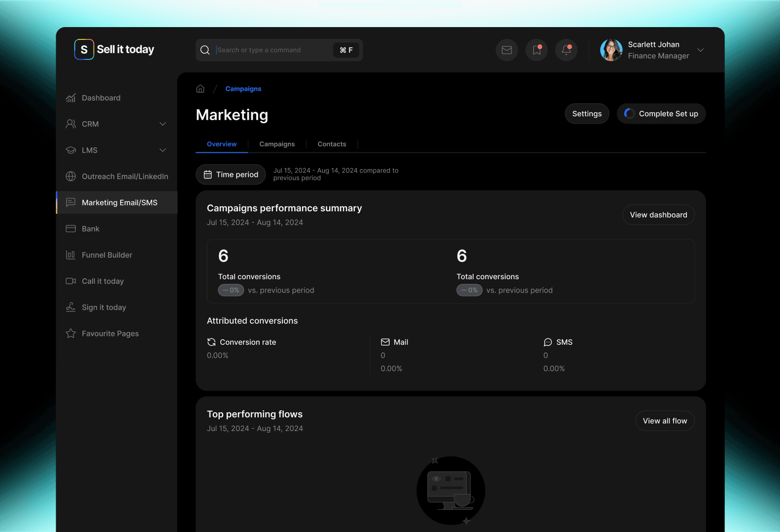Viewport: 780px width, 532px height.
Task: Switch to the Contacts tab
Action: (x=332, y=144)
